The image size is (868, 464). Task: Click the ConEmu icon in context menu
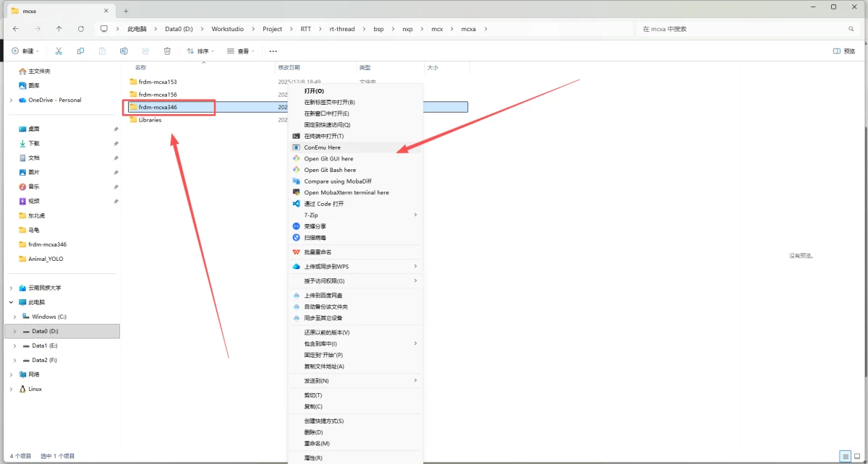pos(296,147)
